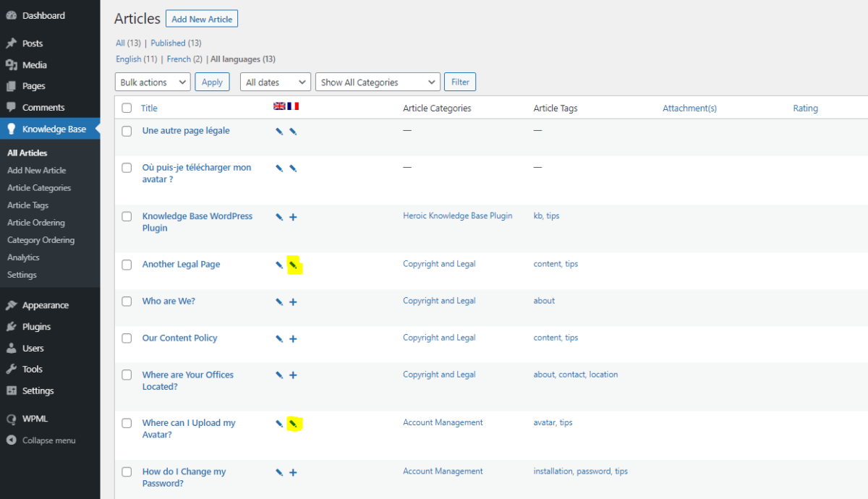868x499 pixels.
Task: Click the Plugins plug icon
Action: [11, 327]
